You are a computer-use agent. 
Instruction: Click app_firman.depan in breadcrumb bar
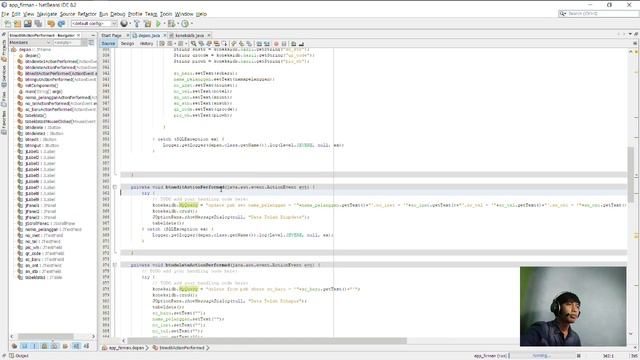point(127,348)
